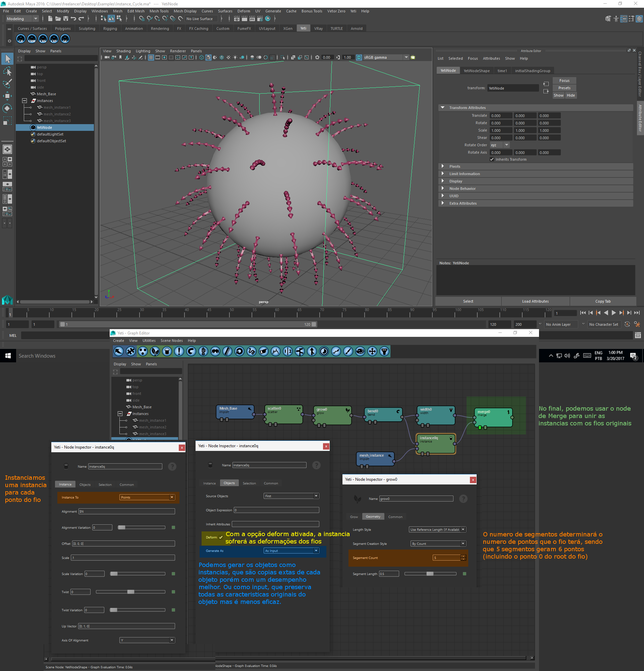Image resolution: width=644 pixels, height=671 pixels.
Task: Collapse the Instances group in Outliner
Action: [24, 101]
